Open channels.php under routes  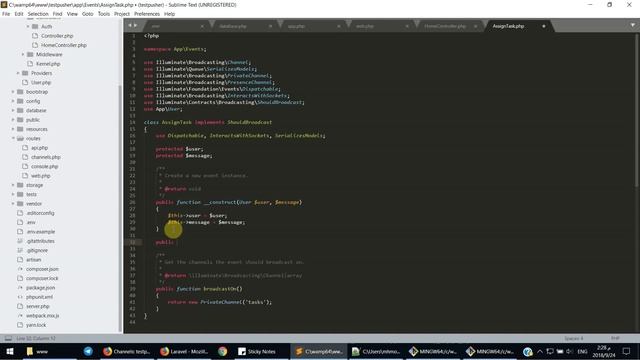(x=46, y=157)
